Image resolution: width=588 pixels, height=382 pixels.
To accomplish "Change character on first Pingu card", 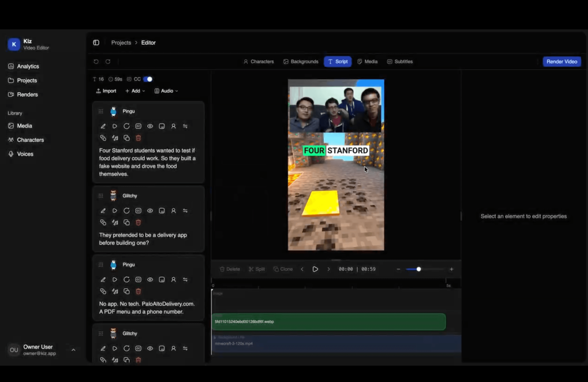I will pos(173,126).
